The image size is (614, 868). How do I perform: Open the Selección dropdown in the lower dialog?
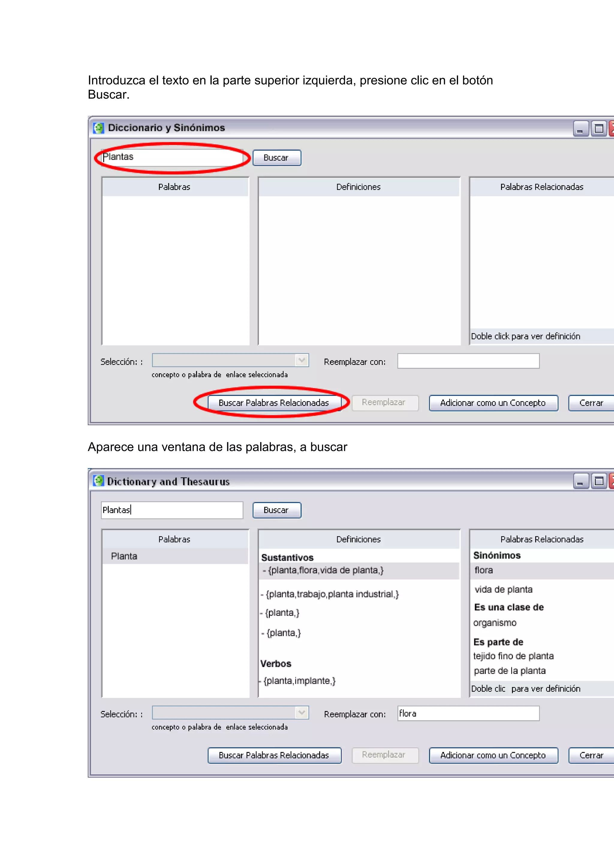302,713
